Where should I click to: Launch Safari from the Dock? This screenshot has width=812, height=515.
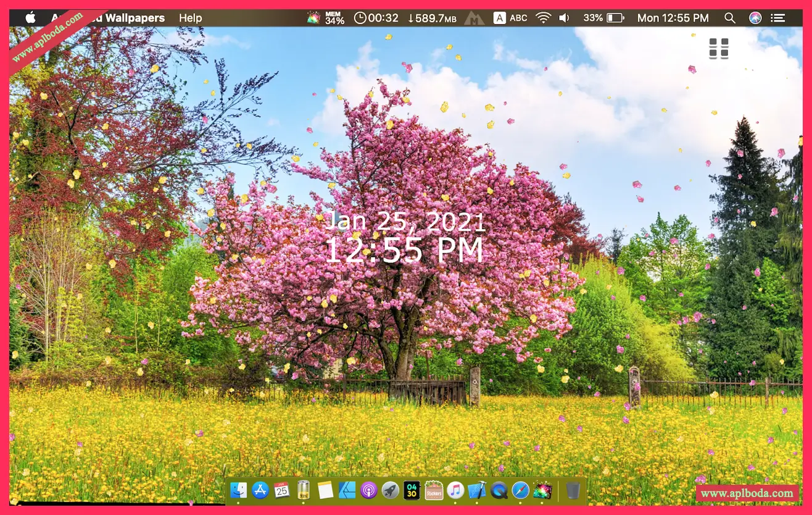(520, 490)
